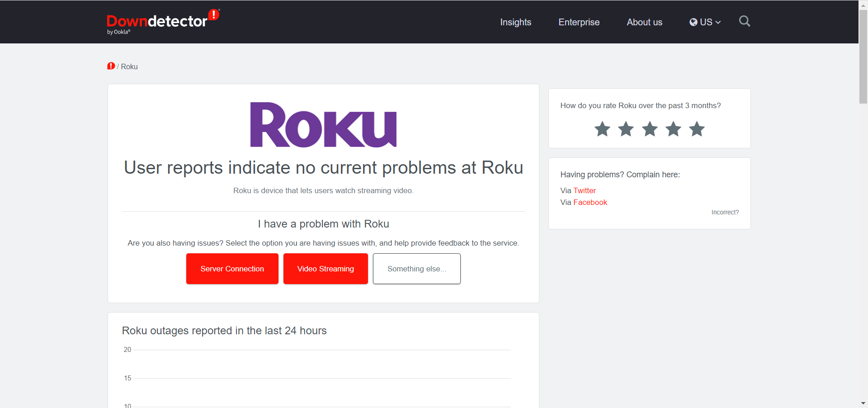Image resolution: width=868 pixels, height=408 pixels.
Task: Click the Downdetector logo in header
Action: (163, 21)
